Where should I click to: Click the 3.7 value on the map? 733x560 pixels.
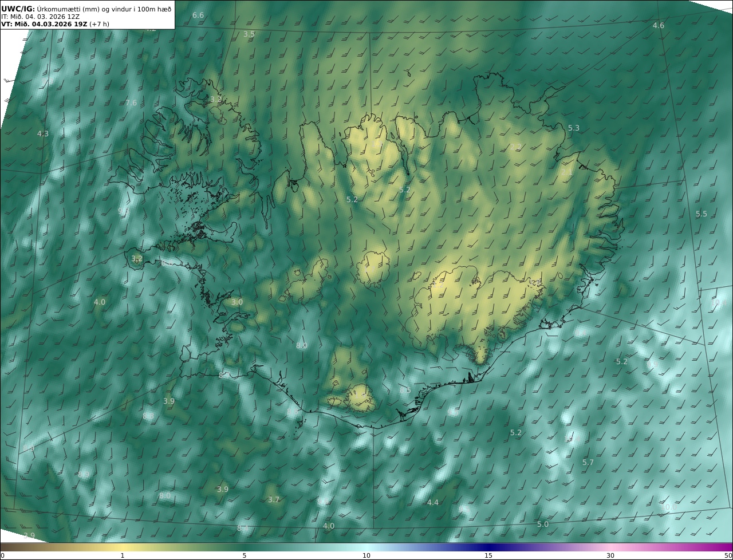click(274, 500)
